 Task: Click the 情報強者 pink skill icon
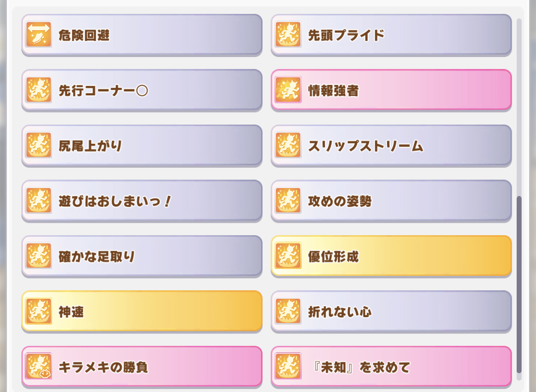[288, 90]
